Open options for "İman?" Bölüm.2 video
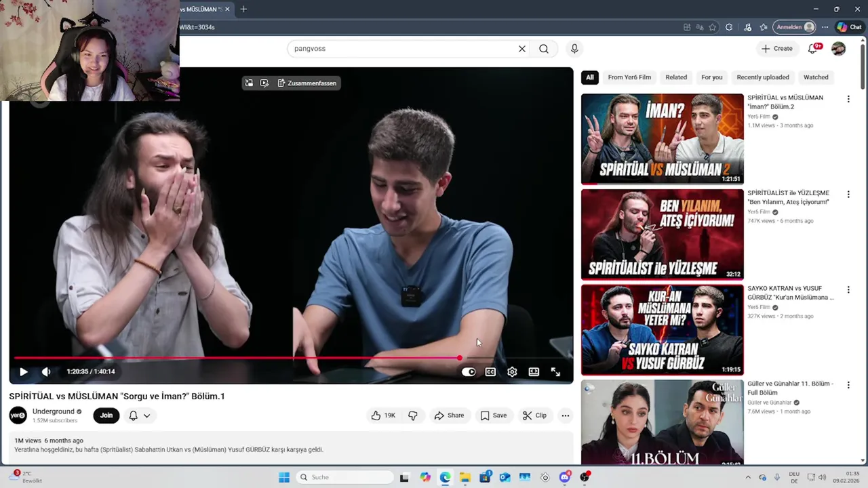The width and height of the screenshot is (868, 488). [848, 99]
